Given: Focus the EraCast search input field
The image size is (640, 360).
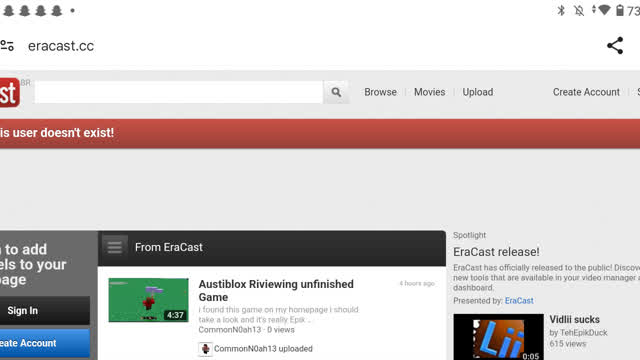Looking at the screenshot, I should click(179, 92).
